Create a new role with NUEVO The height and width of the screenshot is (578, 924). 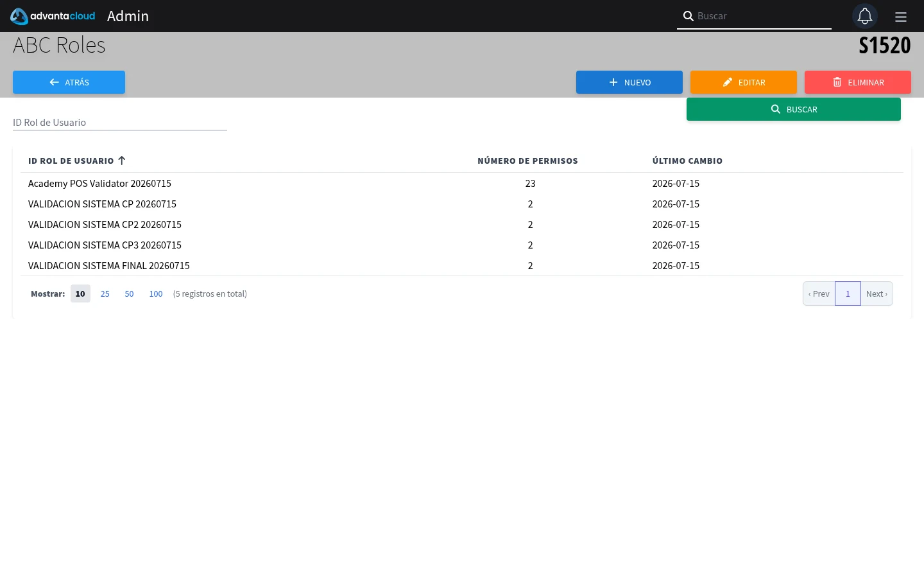629,82
